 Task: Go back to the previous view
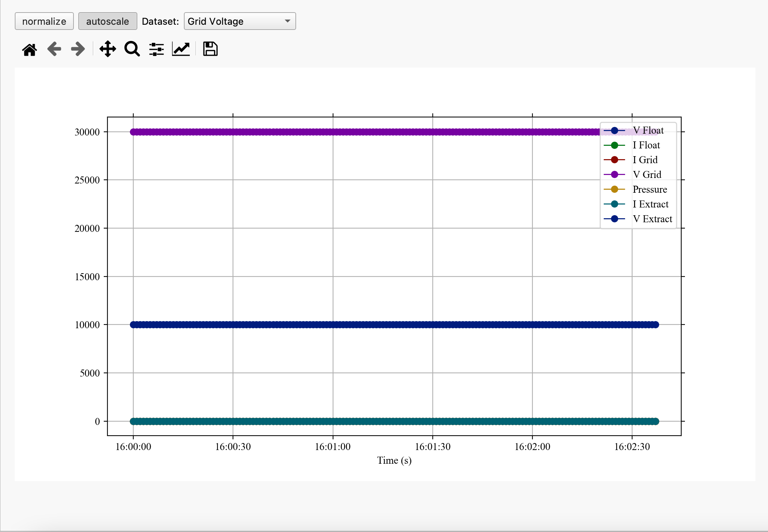point(54,49)
